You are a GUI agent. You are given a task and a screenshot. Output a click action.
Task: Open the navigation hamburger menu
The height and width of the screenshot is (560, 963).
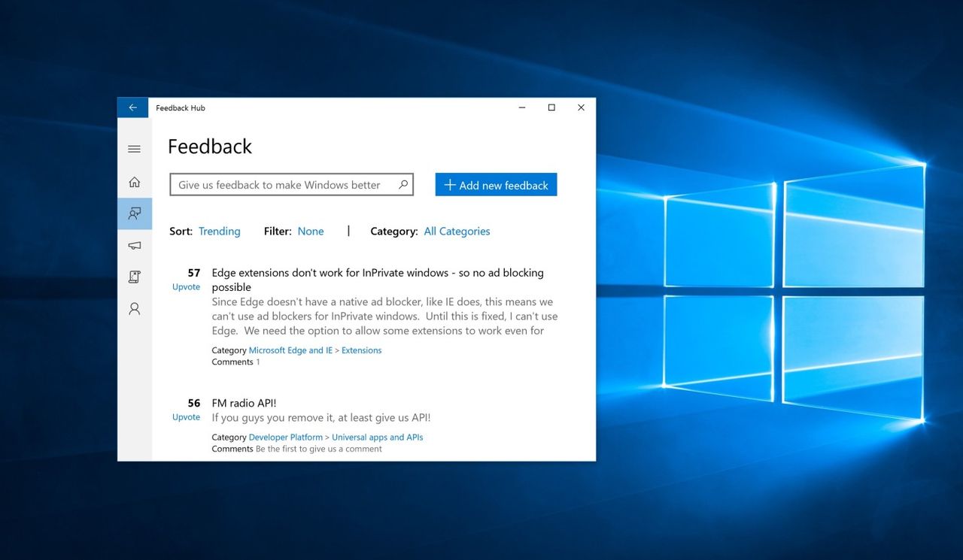134,149
